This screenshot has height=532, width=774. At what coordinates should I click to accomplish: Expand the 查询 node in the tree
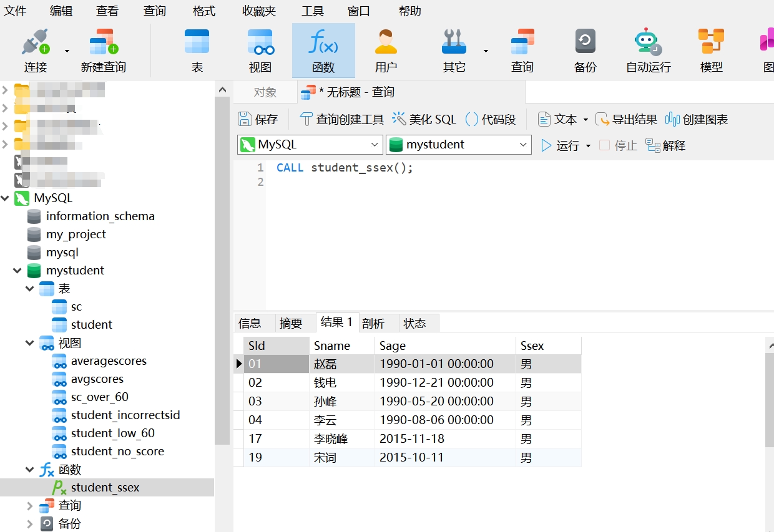30,506
